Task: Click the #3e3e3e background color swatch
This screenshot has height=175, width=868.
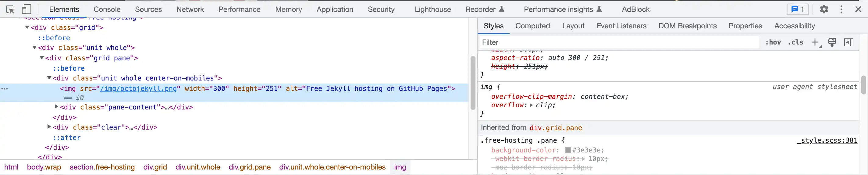Action: [568, 150]
